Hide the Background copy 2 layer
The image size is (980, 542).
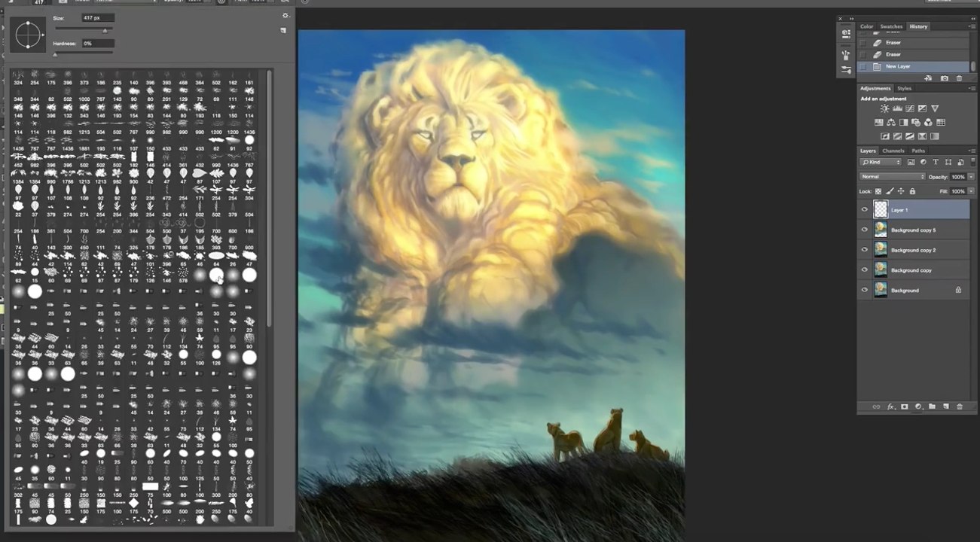pos(865,250)
